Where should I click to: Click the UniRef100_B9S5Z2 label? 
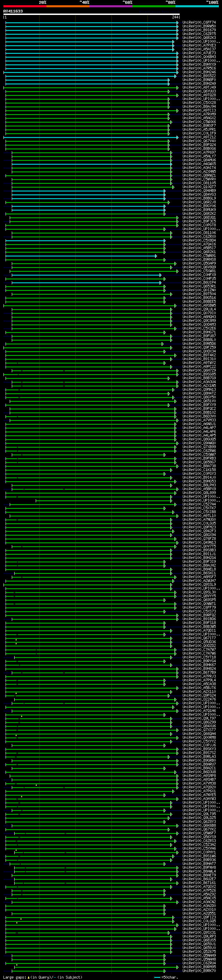(199, 76)
